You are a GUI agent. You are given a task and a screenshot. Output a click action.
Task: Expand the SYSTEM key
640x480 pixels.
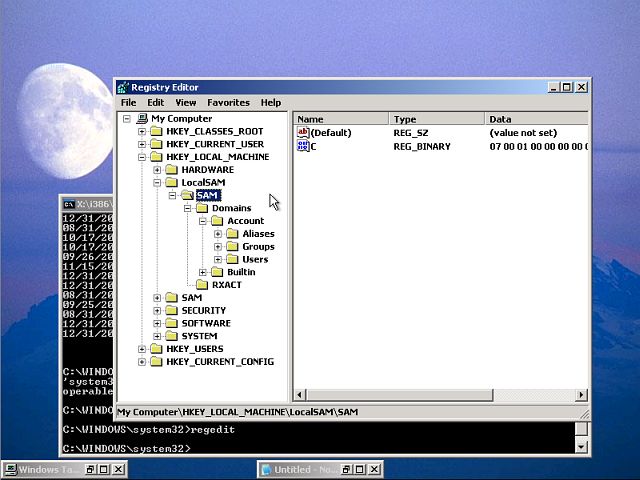pos(157,336)
